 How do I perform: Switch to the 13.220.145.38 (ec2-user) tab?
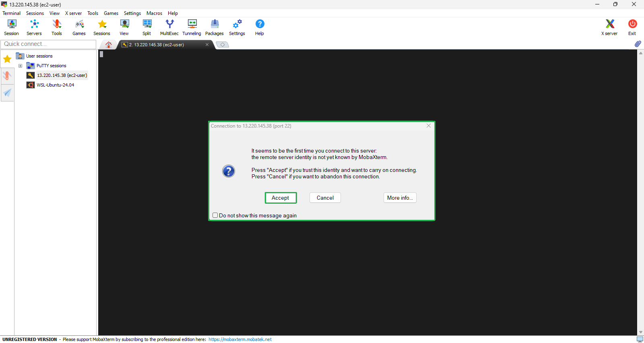click(x=165, y=45)
